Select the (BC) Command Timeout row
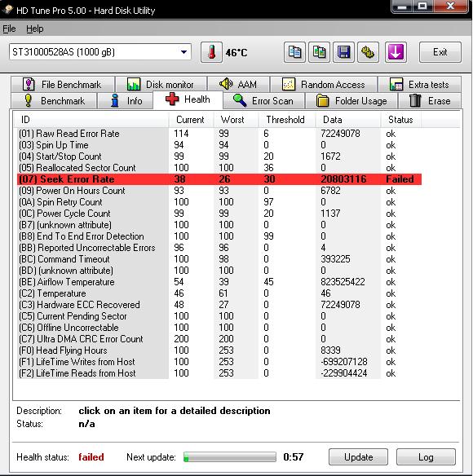Image resolution: width=473 pixels, height=476 pixels. tap(219, 259)
